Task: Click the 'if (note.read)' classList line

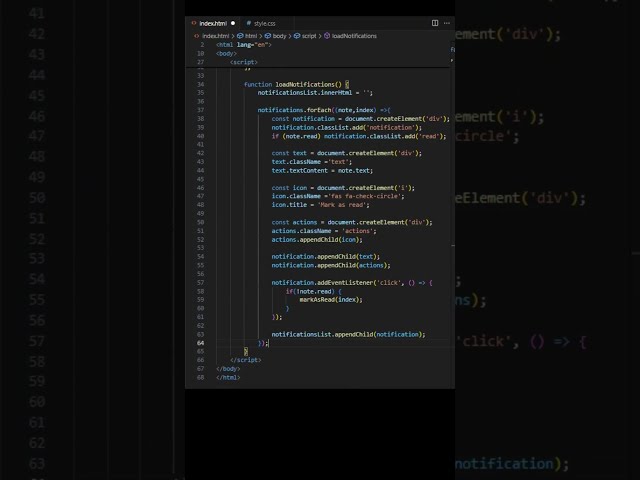Action: pos(359,136)
